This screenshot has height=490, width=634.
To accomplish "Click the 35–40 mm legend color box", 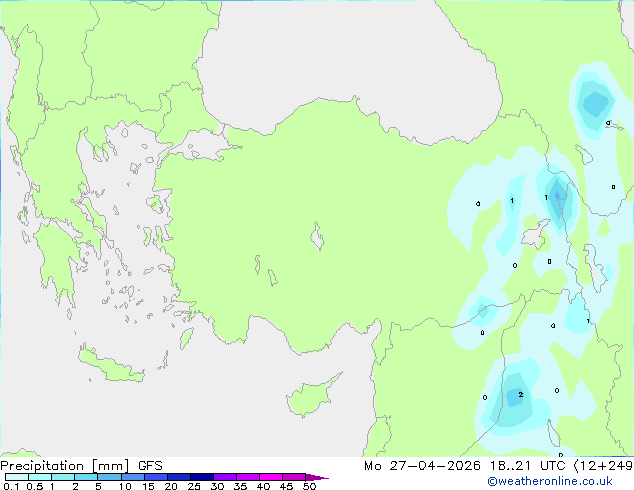I will point(247,477).
